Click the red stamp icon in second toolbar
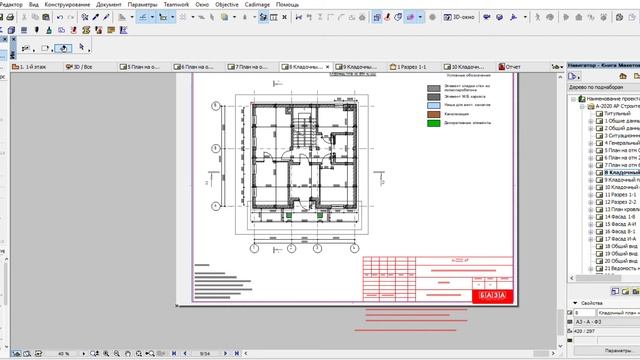The height and width of the screenshot is (360, 640). pyautogui.click(x=74, y=30)
